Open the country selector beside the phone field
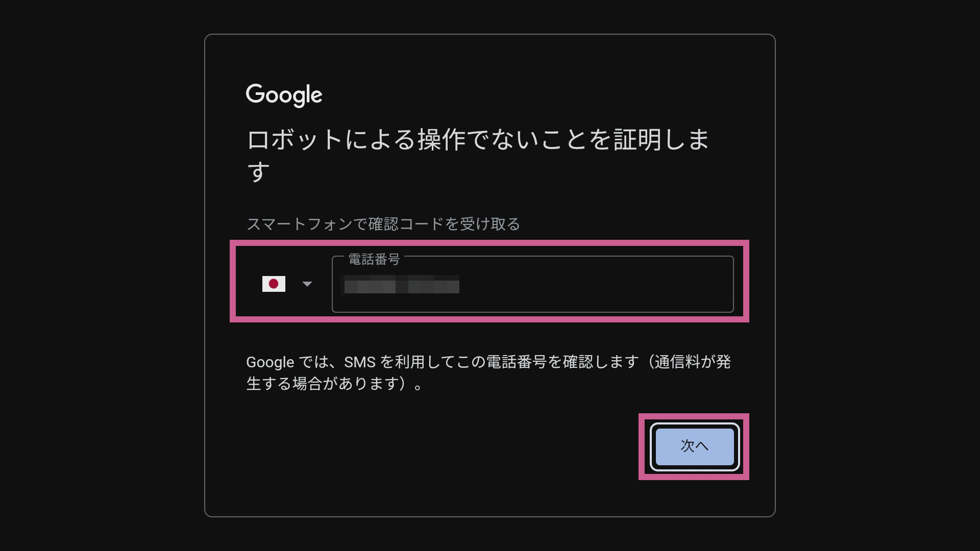The image size is (980, 551). click(286, 284)
